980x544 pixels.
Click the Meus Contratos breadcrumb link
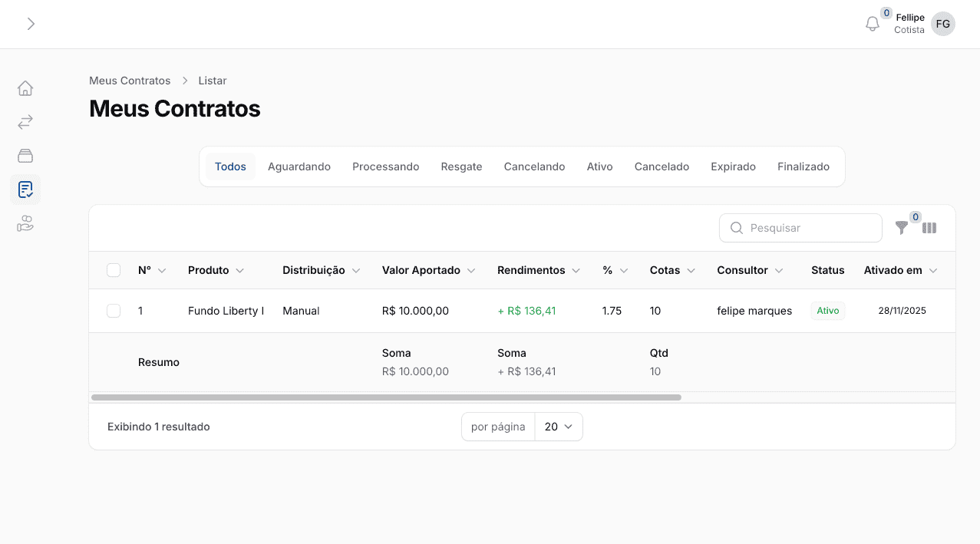[130, 81]
